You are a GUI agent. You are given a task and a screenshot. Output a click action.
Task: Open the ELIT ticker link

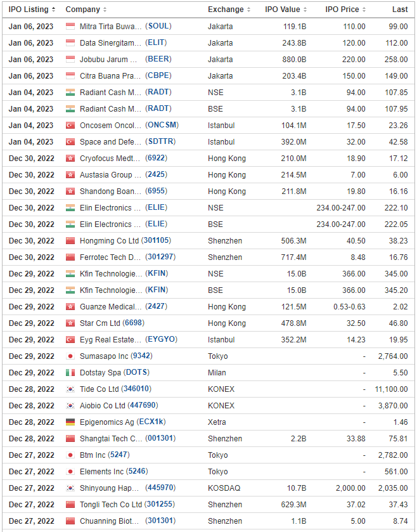[156, 42]
